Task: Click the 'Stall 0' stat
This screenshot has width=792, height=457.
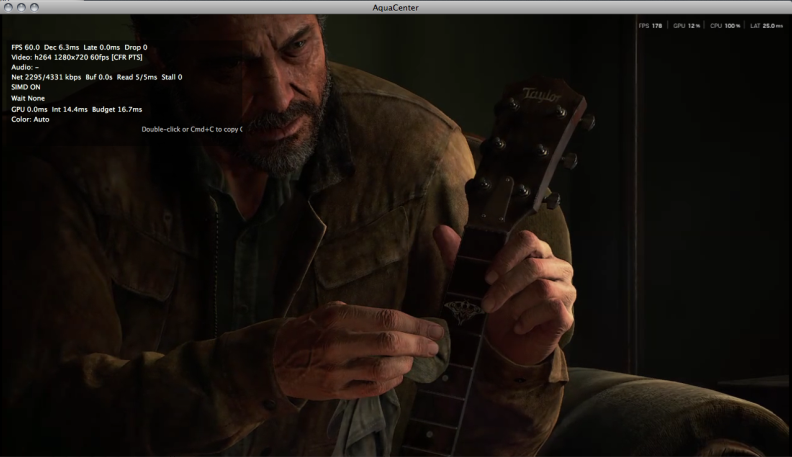Action: point(172,77)
